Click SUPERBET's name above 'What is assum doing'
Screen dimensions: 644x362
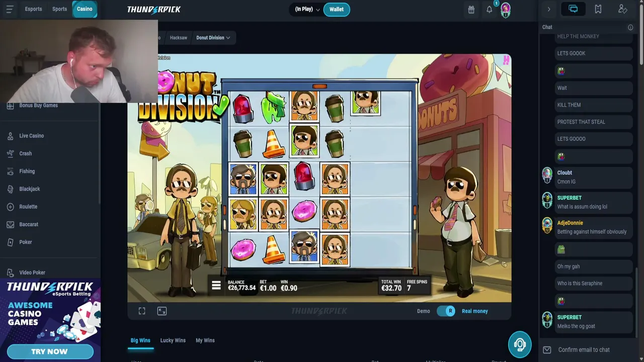point(569,198)
